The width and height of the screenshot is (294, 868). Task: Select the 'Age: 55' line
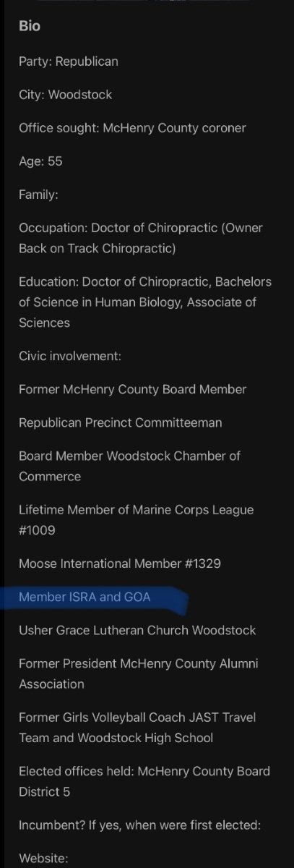(40, 161)
